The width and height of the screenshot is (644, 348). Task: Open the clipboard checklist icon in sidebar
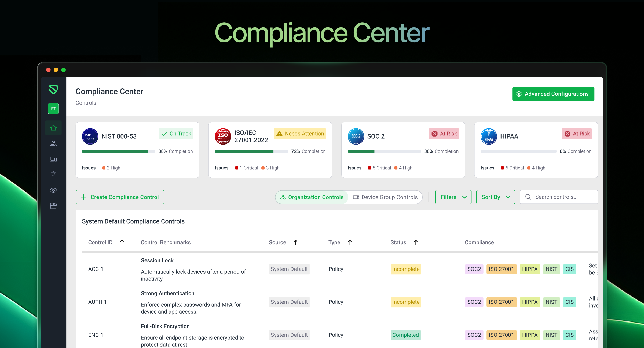point(53,175)
